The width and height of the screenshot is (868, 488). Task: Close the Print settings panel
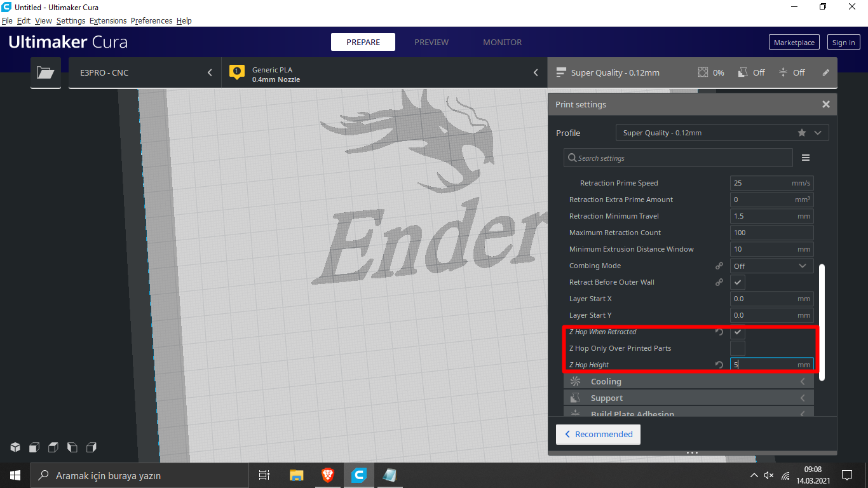(826, 104)
